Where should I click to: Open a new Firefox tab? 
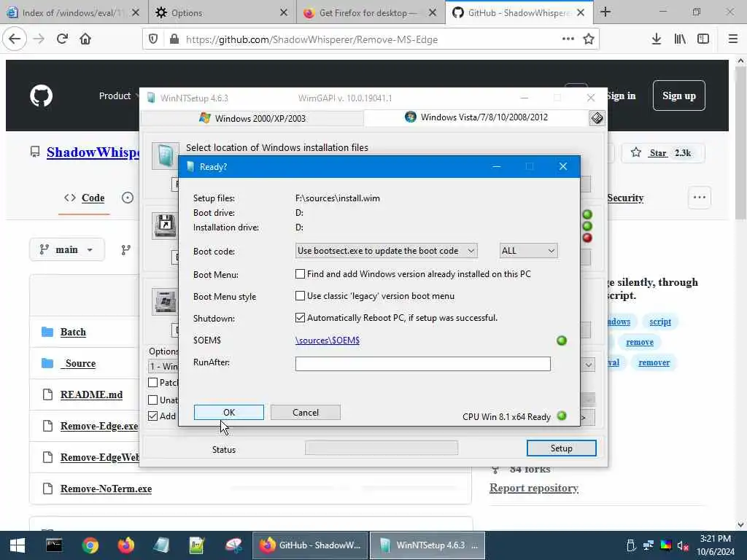pos(605,12)
